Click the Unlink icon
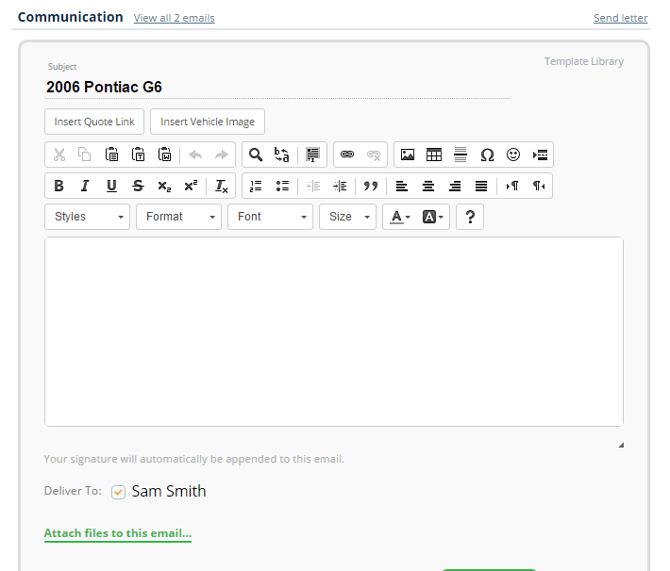The image size is (670, 571). [x=373, y=155]
